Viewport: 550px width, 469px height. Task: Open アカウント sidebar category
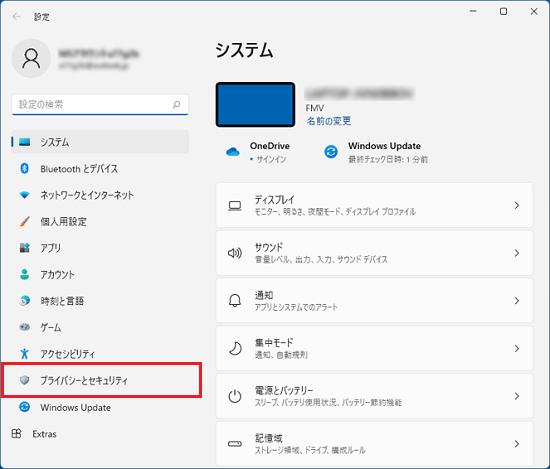100,274
